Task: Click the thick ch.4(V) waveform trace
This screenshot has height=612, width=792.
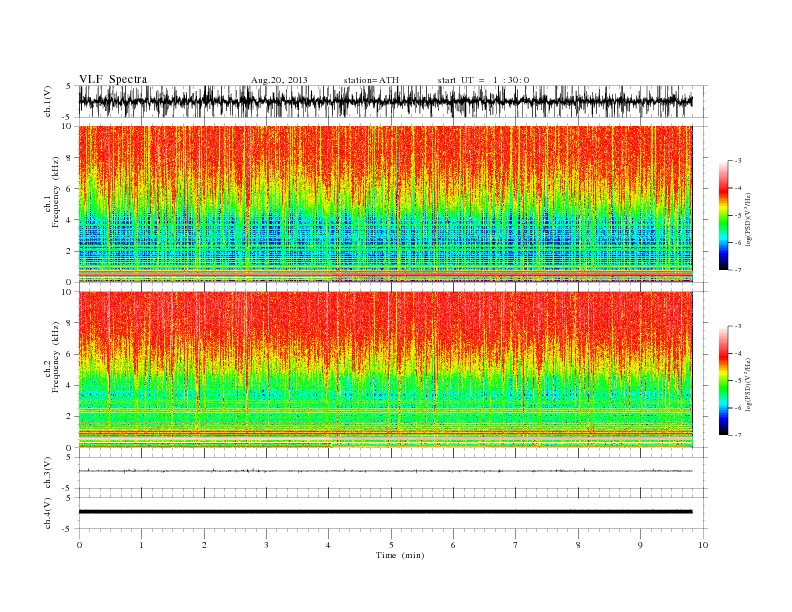Action: coord(386,512)
